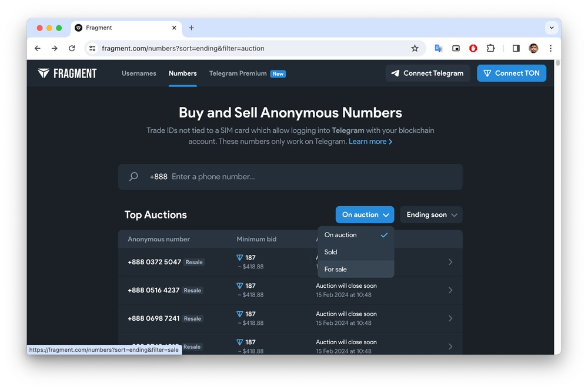The width and height of the screenshot is (588, 390).
Task: Reload the Fragment page
Action: (72, 48)
